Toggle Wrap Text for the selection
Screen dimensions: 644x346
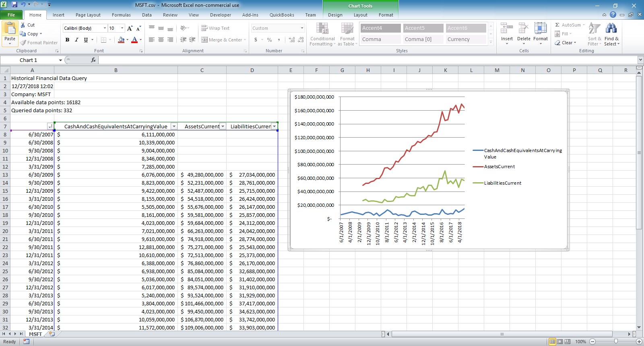(x=215, y=28)
